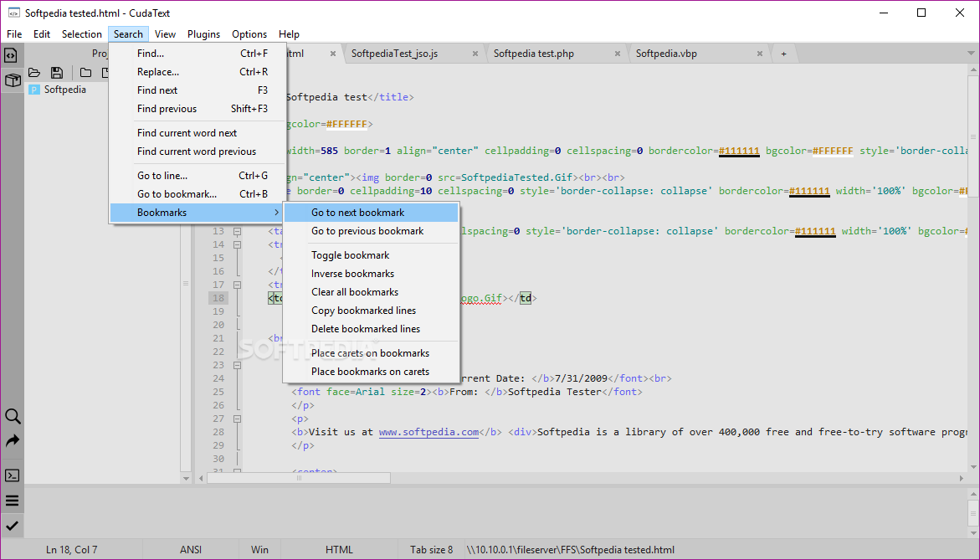Select Find current word next

pyautogui.click(x=198, y=133)
